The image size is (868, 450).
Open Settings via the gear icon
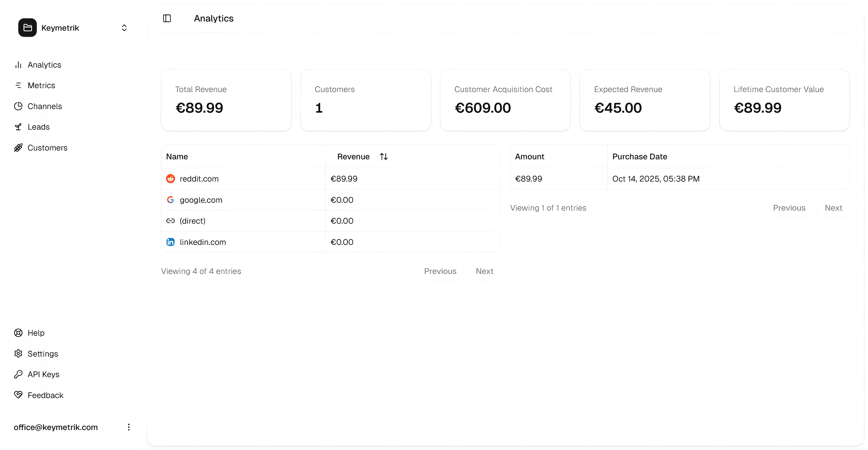(x=18, y=354)
